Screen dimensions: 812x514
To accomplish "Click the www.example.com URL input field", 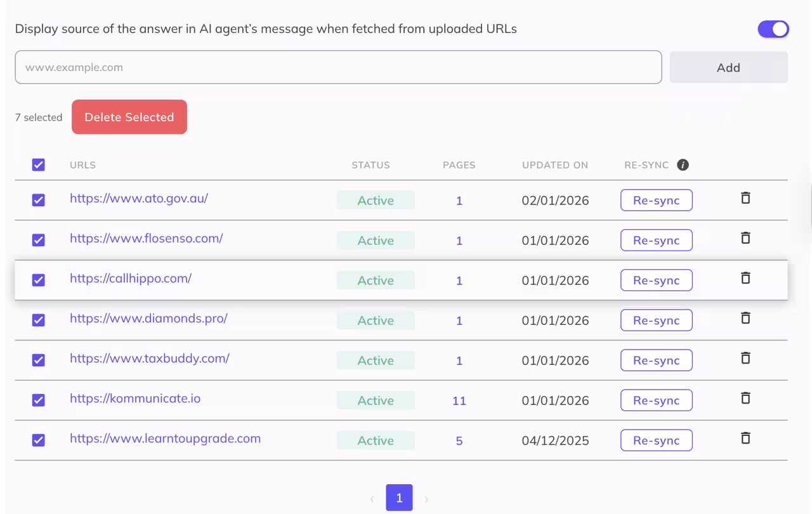I will pos(338,67).
